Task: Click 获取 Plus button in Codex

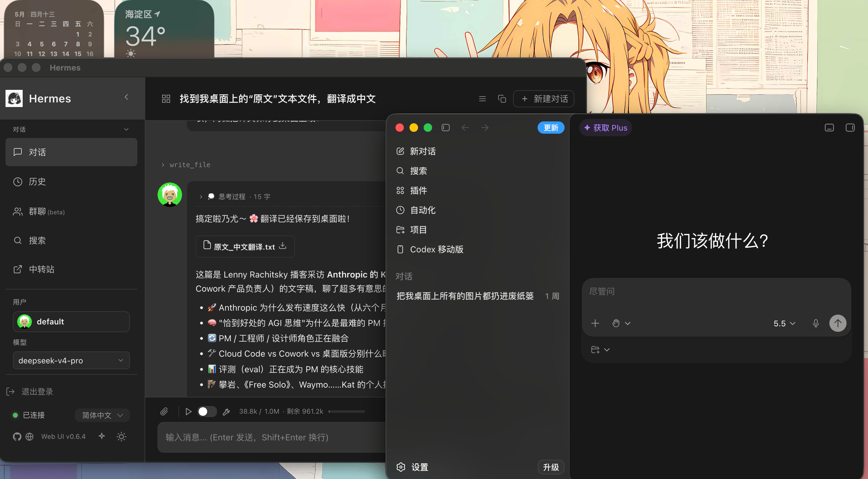Action: point(605,128)
